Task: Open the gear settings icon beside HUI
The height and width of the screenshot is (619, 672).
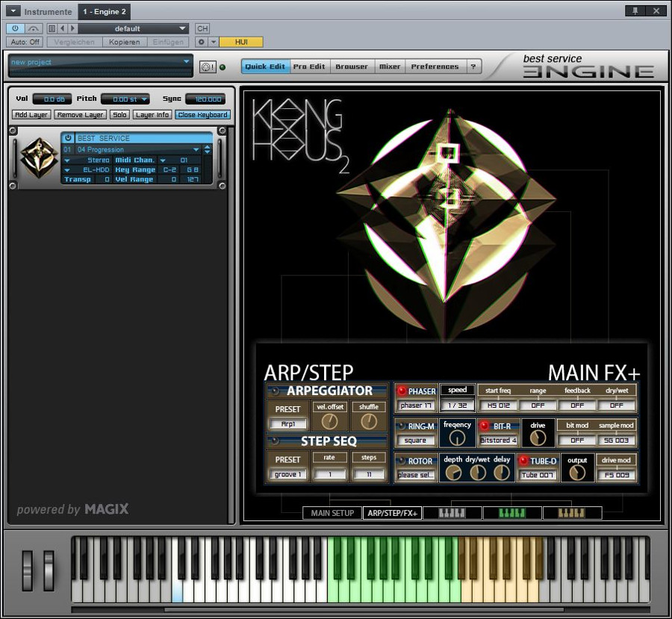Action: coord(201,42)
